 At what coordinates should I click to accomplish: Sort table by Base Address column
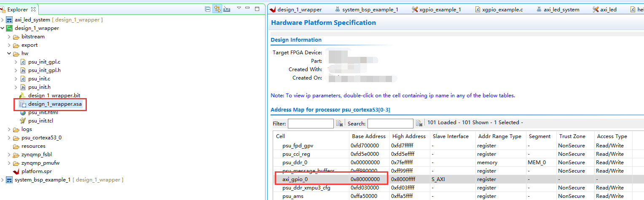(x=368, y=136)
